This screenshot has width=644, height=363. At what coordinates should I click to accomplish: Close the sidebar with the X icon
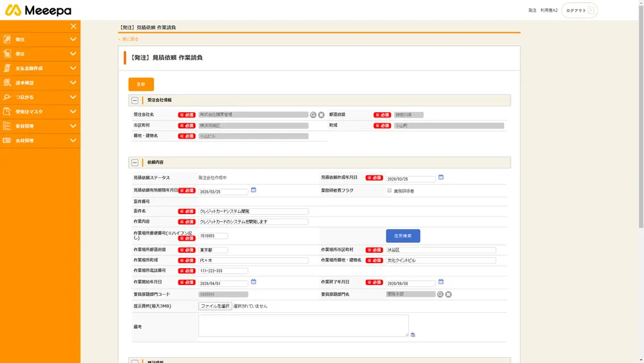[x=73, y=26]
